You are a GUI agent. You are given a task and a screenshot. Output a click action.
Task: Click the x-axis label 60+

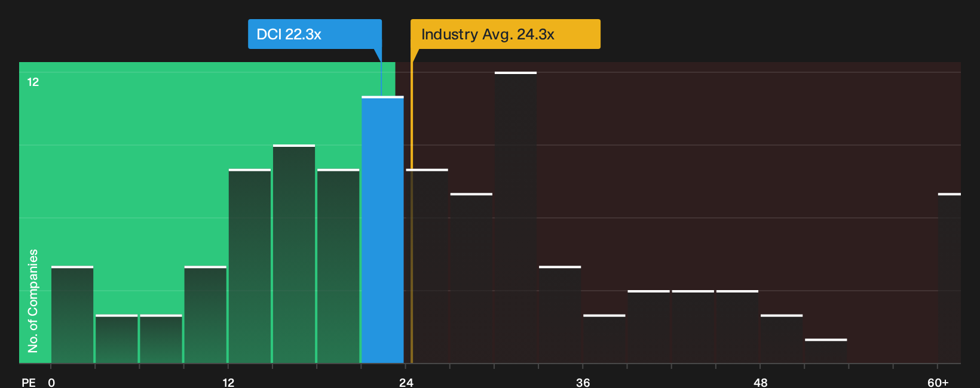coord(938,382)
